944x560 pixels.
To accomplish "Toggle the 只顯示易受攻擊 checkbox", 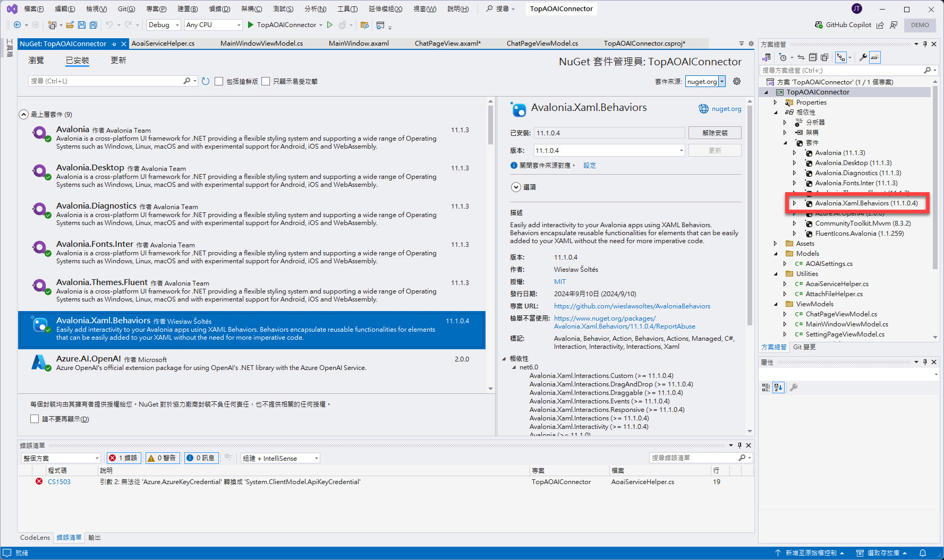I will tap(266, 81).
